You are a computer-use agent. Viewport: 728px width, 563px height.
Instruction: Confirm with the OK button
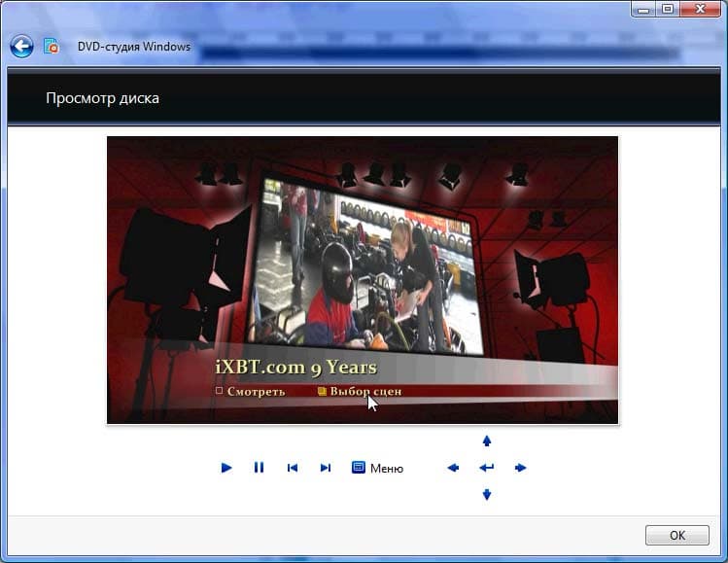coord(676,535)
